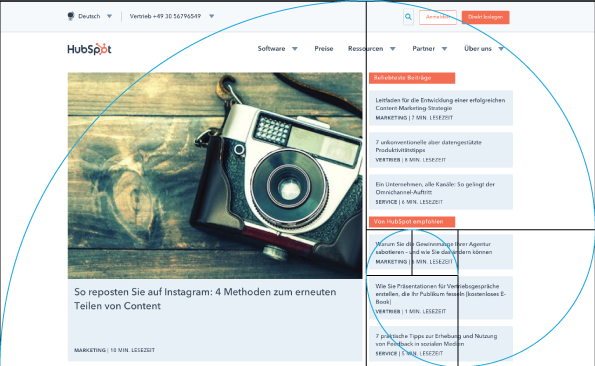Image resolution: width=595 pixels, height=366 pixels.
Task: Click the 'Beliebteste Beiträge' heading label
Action: tap(412, 78)
